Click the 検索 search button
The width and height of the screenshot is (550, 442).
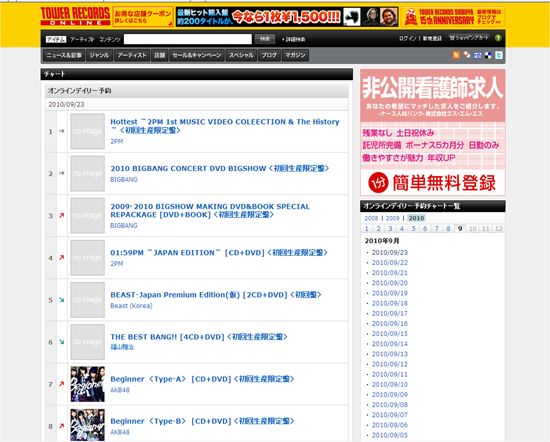pos(265,39)
